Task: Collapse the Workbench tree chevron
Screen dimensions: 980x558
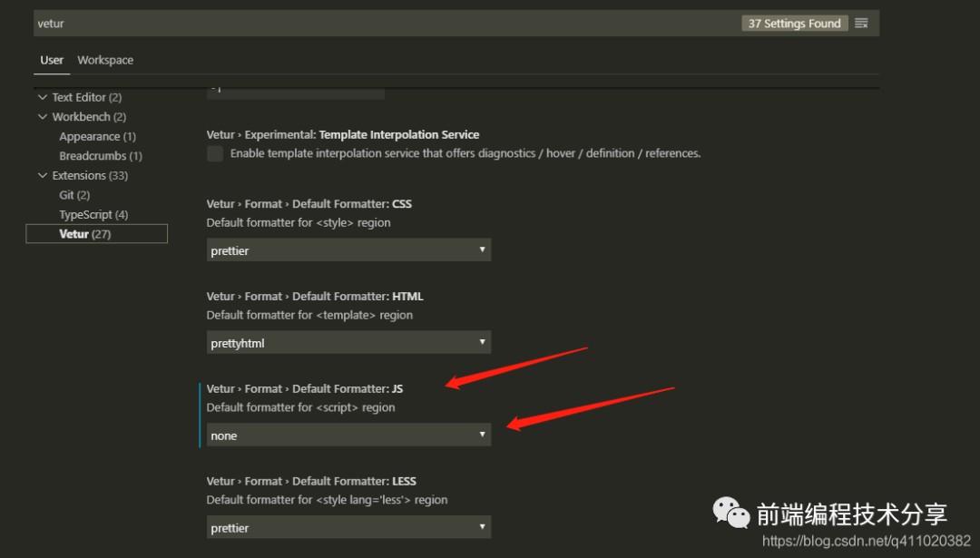Action: coord(43,116)
